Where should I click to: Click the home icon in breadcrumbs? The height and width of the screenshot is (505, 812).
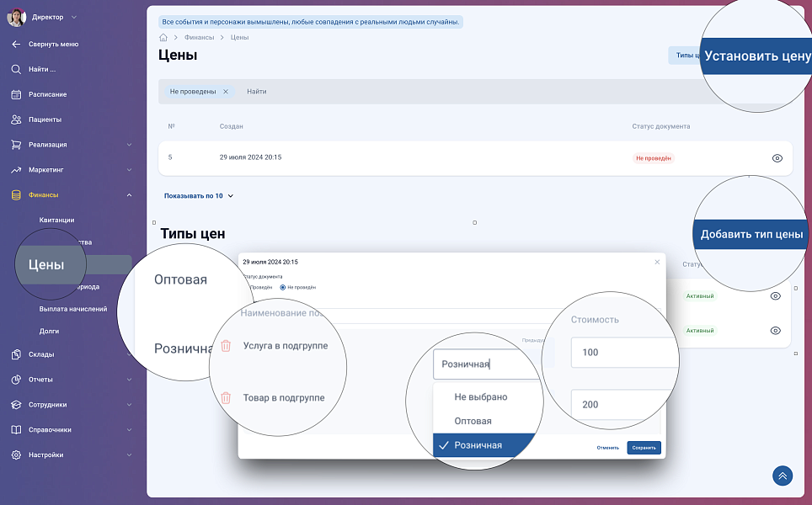click(x=163, y=38)
